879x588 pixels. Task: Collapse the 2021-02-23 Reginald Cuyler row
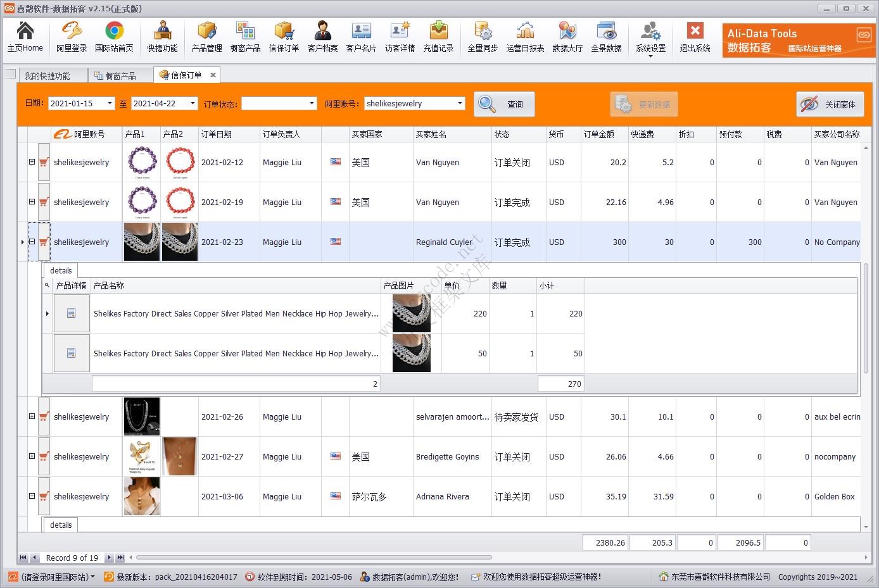(x=32, y=242)
